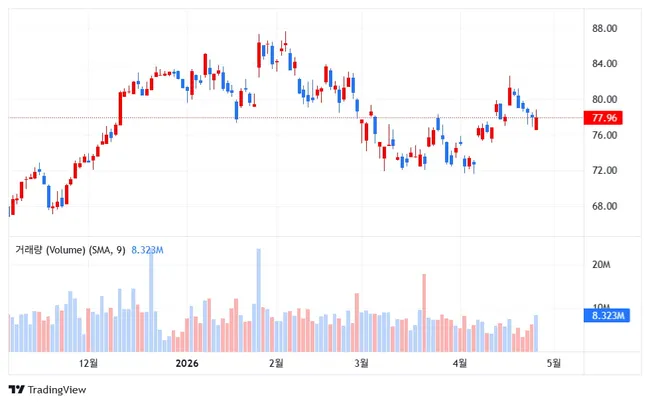Image resolution: width=650 pixels, height=404 pixels.
Task: Click the 2026 year label on time axis
Action: (187, 363)
